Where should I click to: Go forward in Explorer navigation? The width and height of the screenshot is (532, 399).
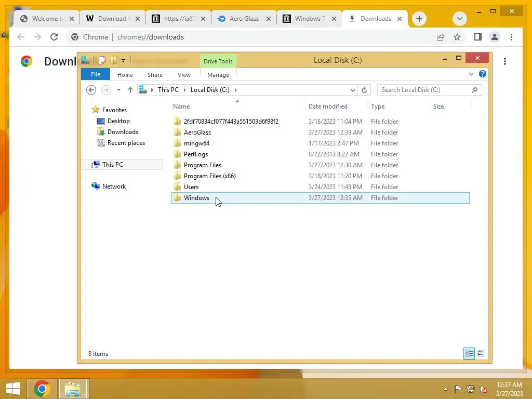106,90
